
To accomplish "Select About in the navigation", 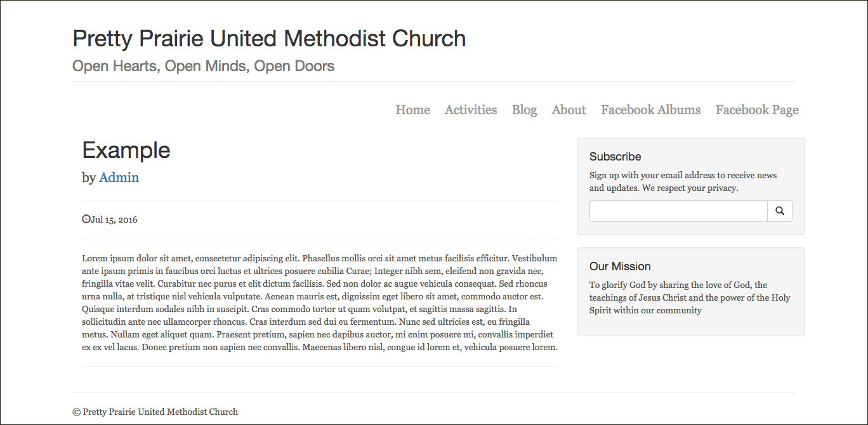I will (569, 110).
